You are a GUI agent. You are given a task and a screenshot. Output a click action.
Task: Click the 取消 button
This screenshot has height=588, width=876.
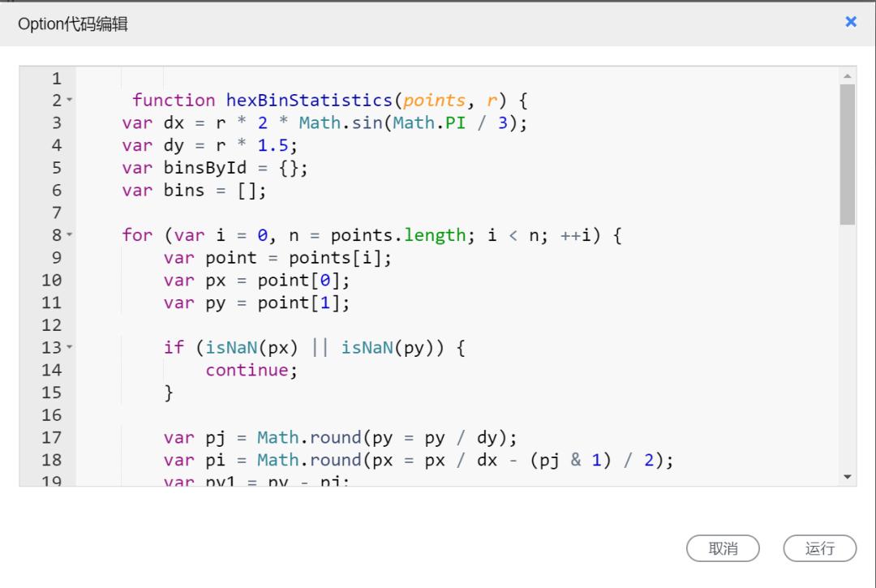click(723, 548)
